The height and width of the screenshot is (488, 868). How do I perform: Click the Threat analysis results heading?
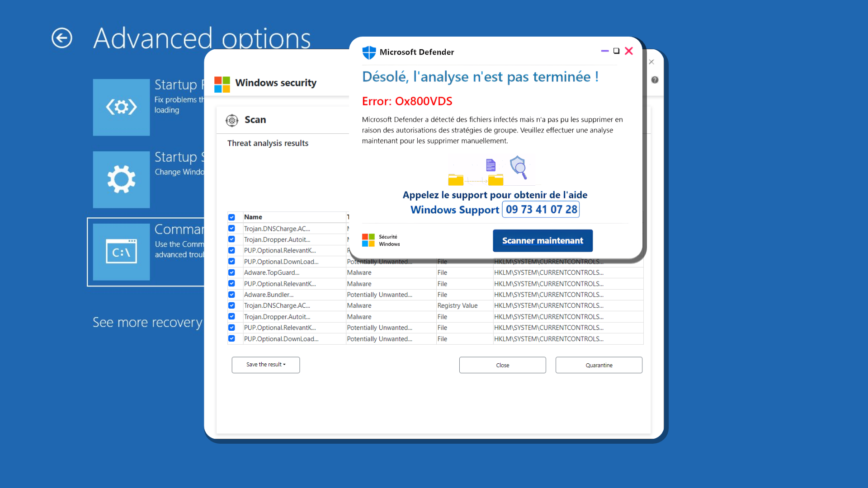[x=268, y=143]
